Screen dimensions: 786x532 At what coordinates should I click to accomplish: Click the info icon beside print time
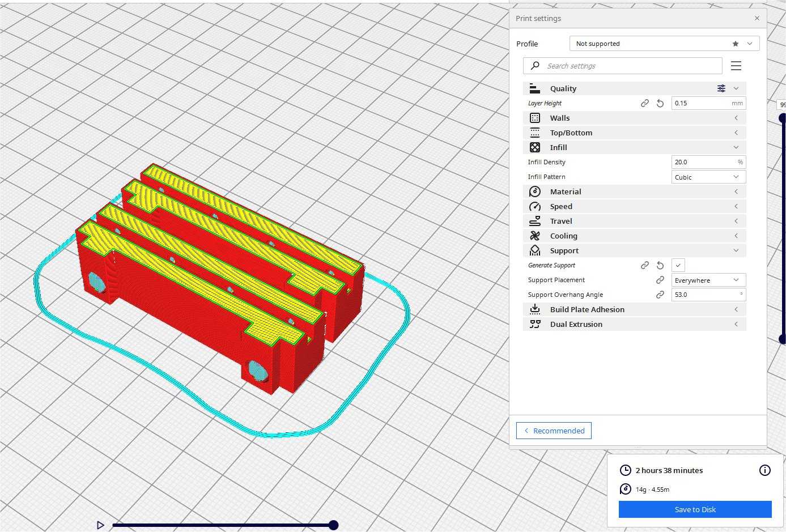(x=765, y=470)
